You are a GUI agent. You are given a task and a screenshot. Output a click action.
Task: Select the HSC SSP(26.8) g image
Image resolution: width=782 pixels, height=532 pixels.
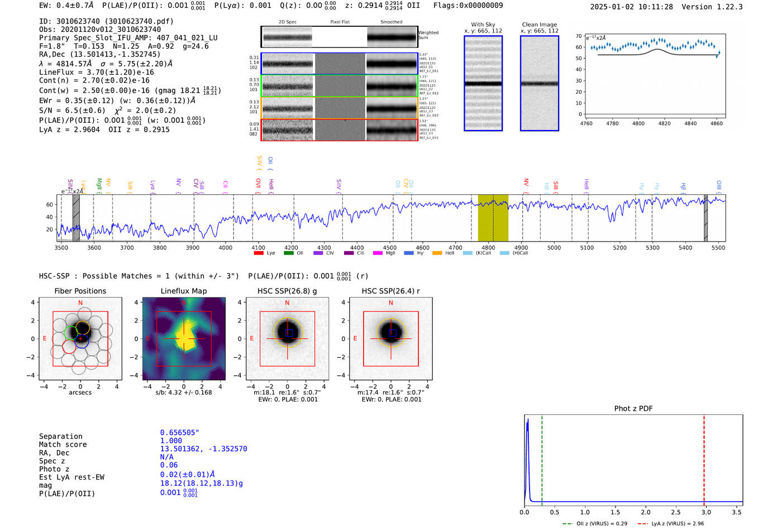coord(288,339)
